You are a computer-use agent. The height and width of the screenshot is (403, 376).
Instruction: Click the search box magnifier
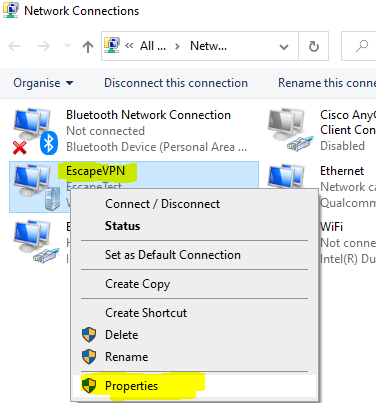click(362, 46)
